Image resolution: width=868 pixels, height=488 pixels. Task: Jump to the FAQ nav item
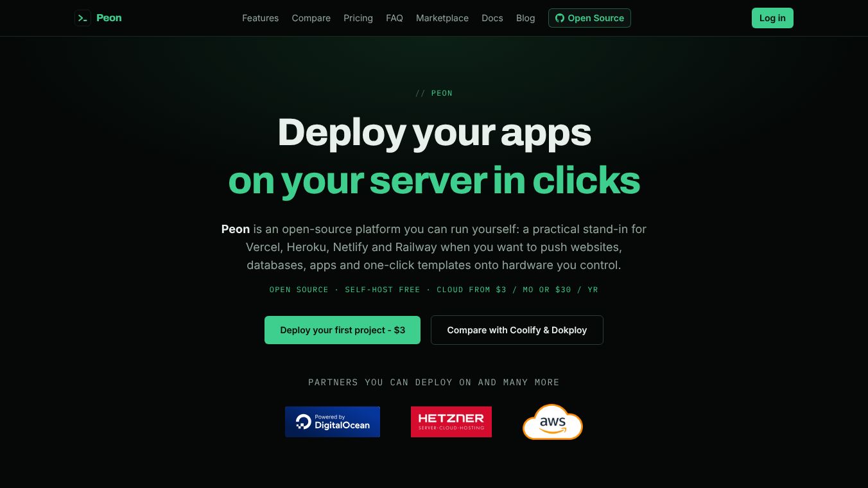[x=394, y=18]
